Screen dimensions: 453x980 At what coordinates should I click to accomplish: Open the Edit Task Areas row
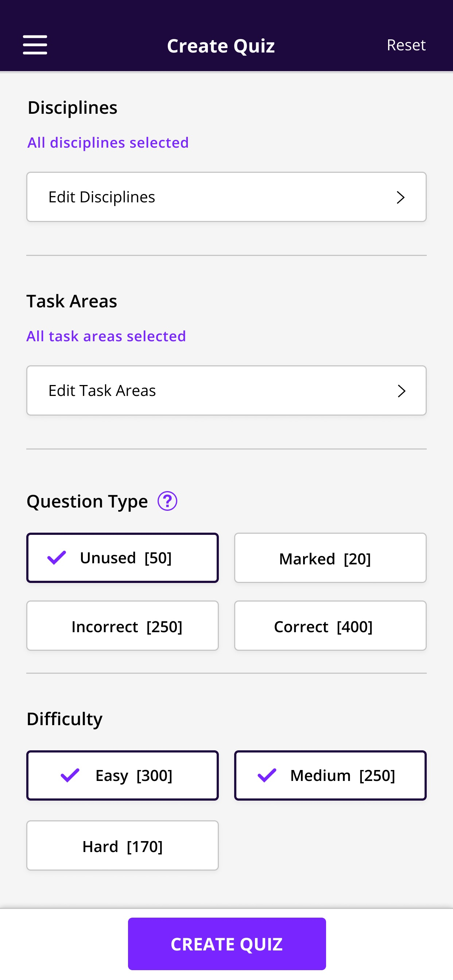226,391
